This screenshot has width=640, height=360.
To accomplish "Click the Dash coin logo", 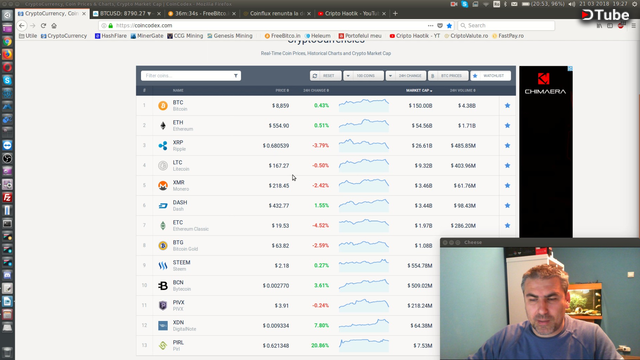I will pyautogui.click(x=163, y=206).
